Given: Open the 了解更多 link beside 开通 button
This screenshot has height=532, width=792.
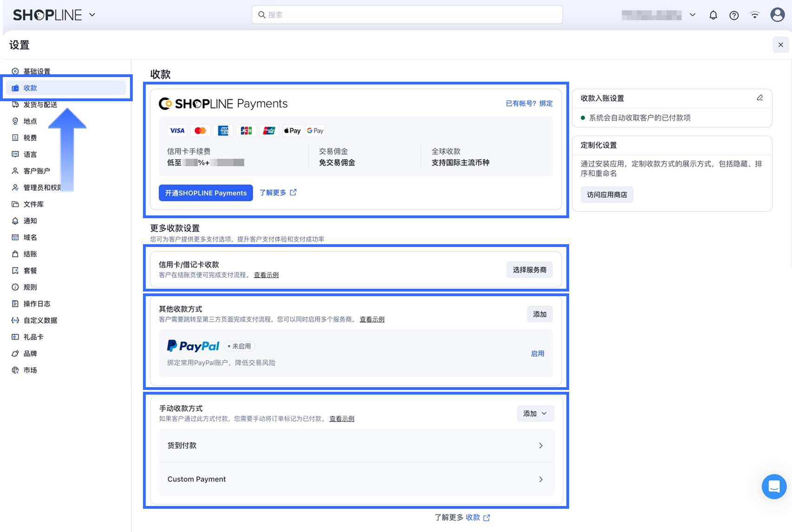Looking at the screenshot, I should coord(278,193).
